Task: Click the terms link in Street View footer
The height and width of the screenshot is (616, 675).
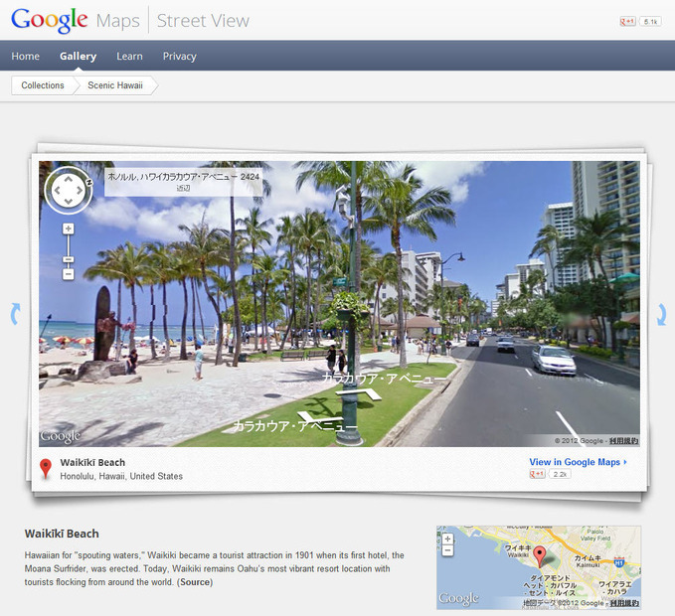Action: pos(623,441)
